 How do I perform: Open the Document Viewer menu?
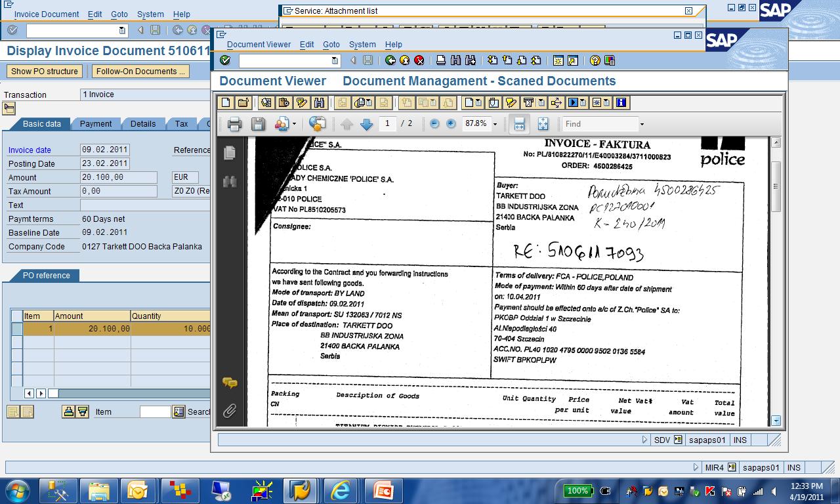pyautogui.click(x=259, y=45)
